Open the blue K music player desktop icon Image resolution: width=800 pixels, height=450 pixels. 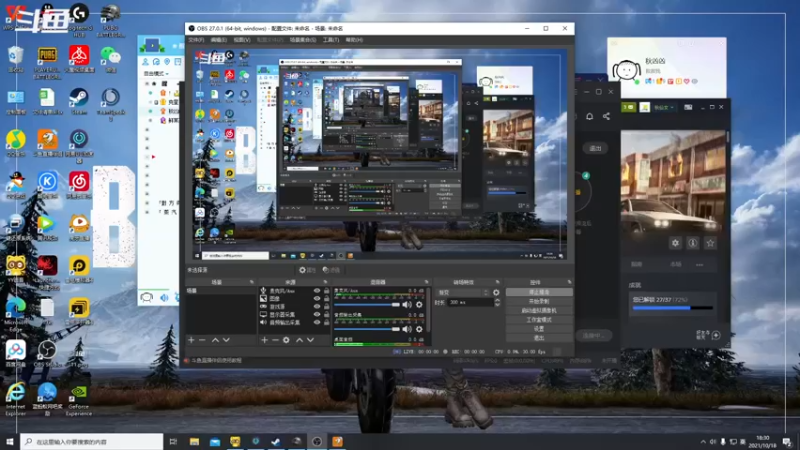coord(47,185)
